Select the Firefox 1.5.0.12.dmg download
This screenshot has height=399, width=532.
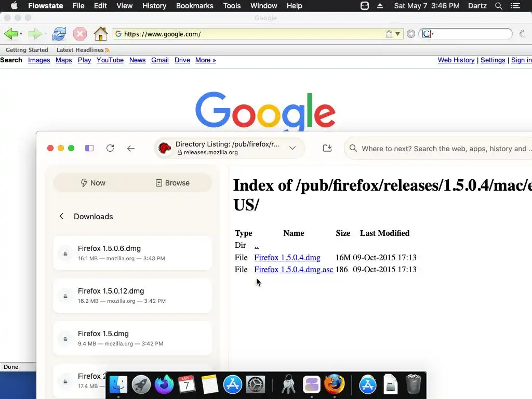tap(132, 296)
